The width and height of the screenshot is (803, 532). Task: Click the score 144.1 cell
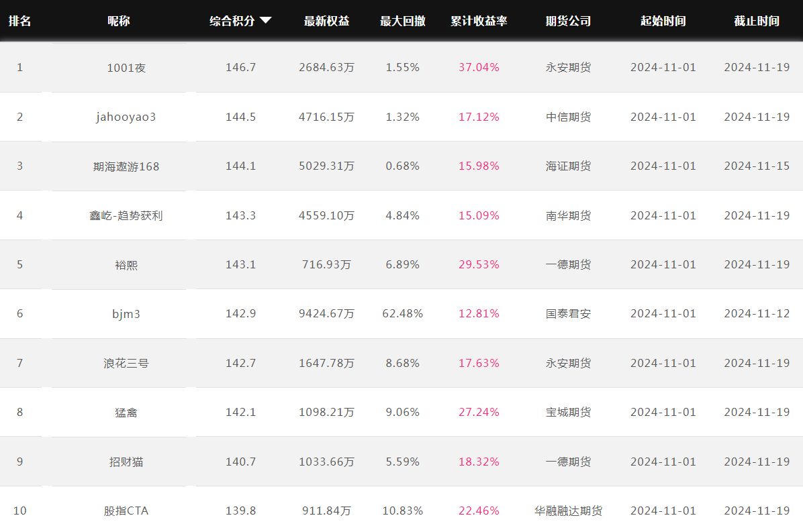(240, 166)
